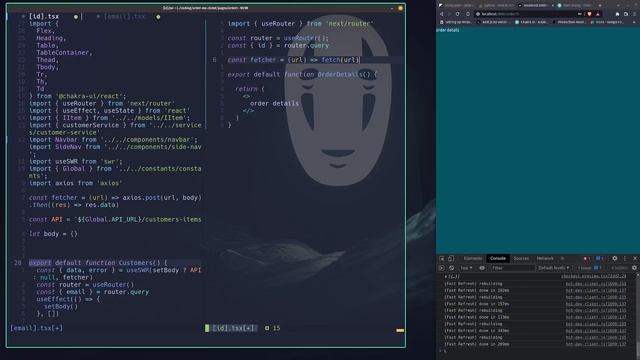
Task: Click 'export default function OrderDetails()' line
Action: (302, 75)
